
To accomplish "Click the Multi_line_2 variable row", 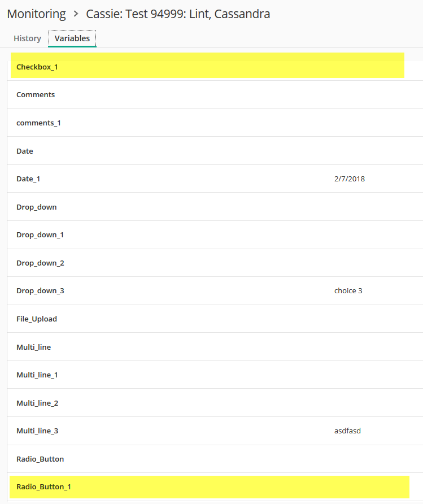I will (x=215, y=403).
